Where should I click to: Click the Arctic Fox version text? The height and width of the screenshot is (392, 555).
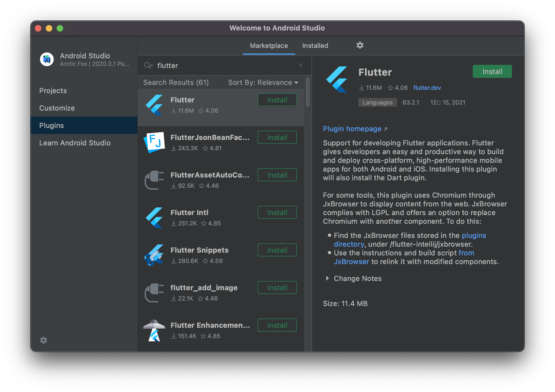point(94,64)
